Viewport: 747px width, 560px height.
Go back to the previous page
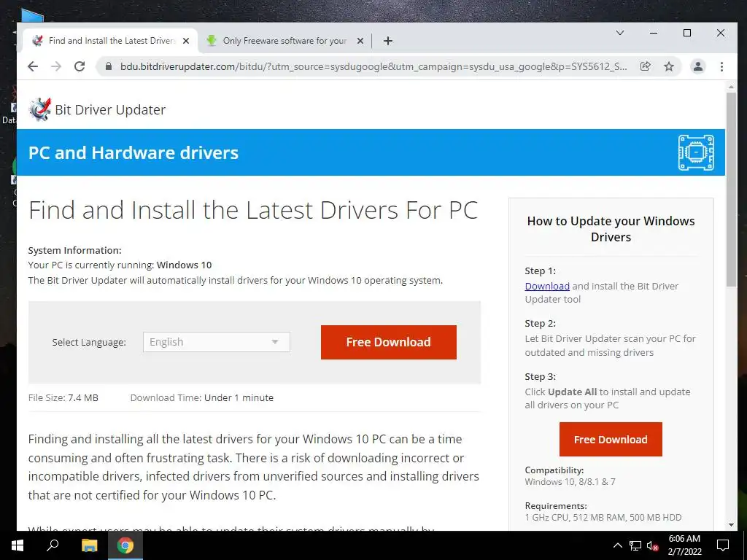(32, 66)
